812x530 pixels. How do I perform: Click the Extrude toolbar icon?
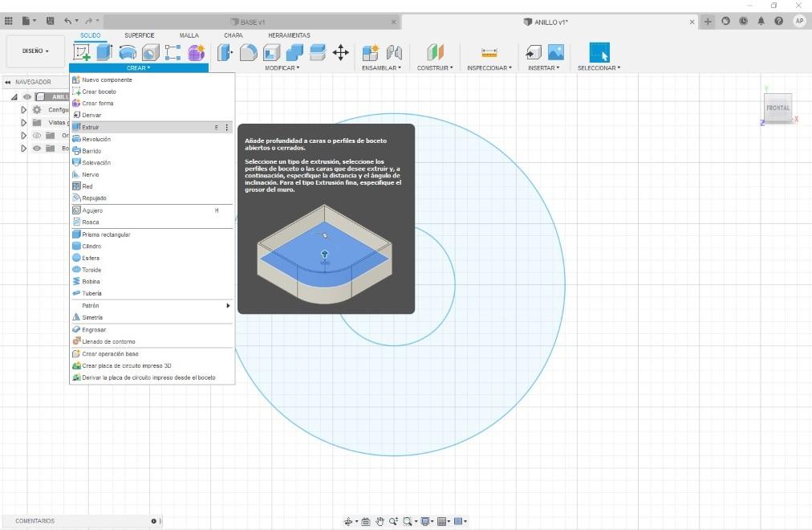104,52
